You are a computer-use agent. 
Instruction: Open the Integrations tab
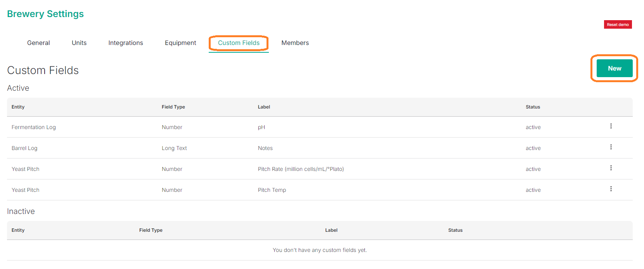pos(126,43)
